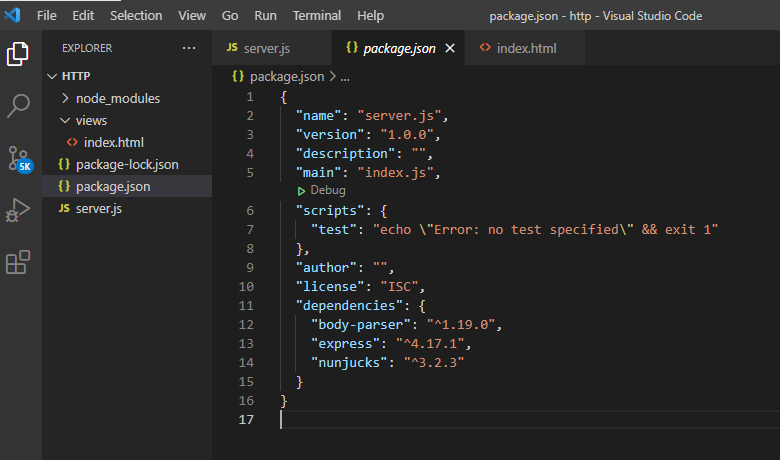Screen dimensions: 780x460
Task: Open the Run and Debug view
Action: pyautogui.click(x=18, y=210)
